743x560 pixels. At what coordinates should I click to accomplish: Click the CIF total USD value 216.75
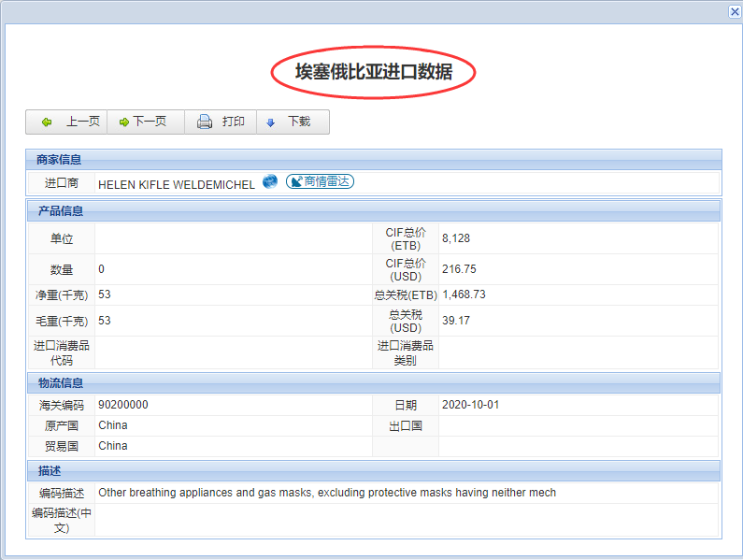point(459,269)
